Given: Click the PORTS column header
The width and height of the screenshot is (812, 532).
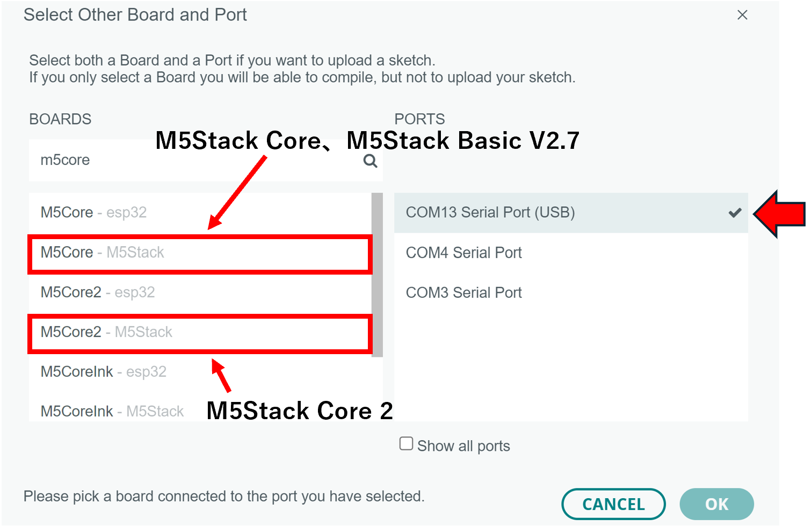Looking at the screenshot, I should coord(420,119).
